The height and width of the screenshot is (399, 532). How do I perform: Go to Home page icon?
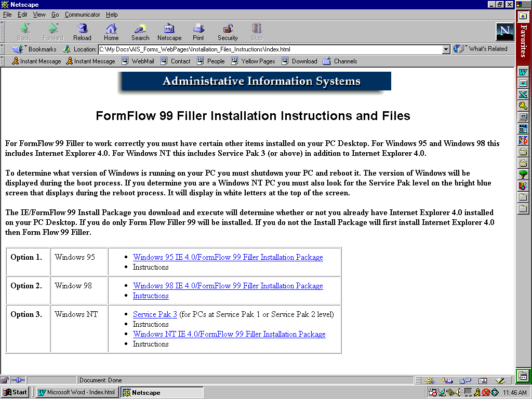click(111, 31)
